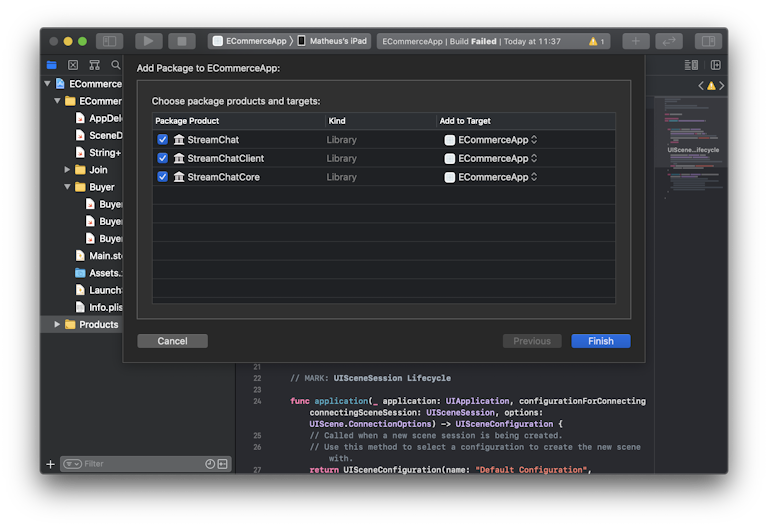The image size is (768, 527).
Task: Click UISceneSession Lifecycle MARK comment
Action: [370, 378]
